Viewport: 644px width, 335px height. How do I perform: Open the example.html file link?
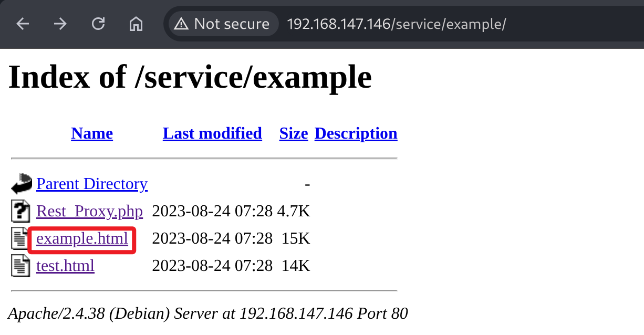coord(82,238)
